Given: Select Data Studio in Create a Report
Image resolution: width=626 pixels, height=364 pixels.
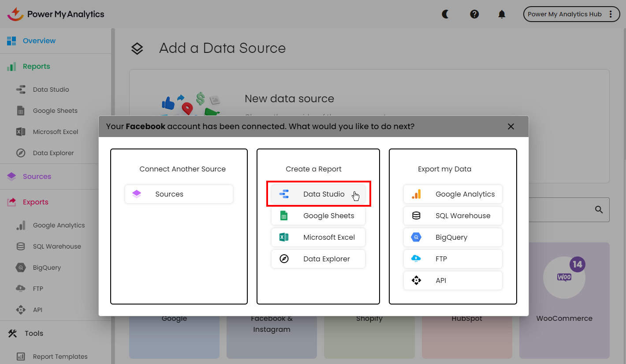Looking at the screenshot, I should pos(318,194).
